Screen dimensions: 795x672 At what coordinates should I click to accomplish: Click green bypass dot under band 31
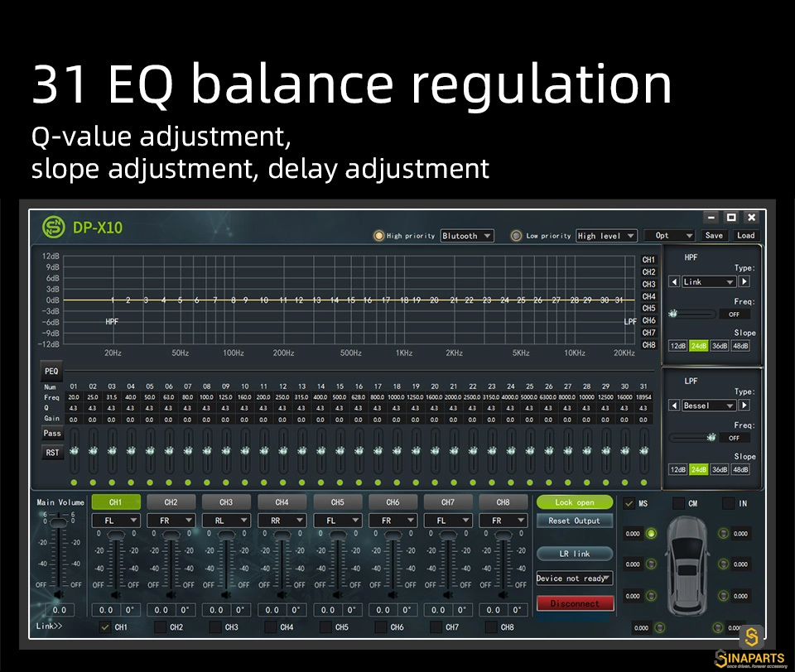coord(644,482)
